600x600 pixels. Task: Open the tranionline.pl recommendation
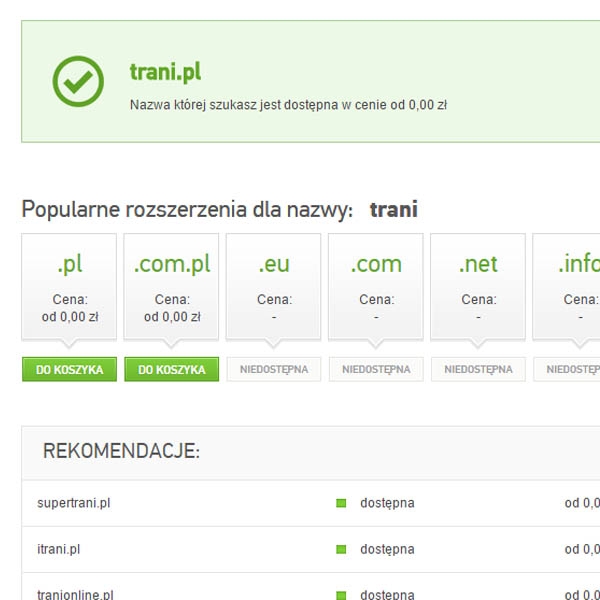pos(75,594)
